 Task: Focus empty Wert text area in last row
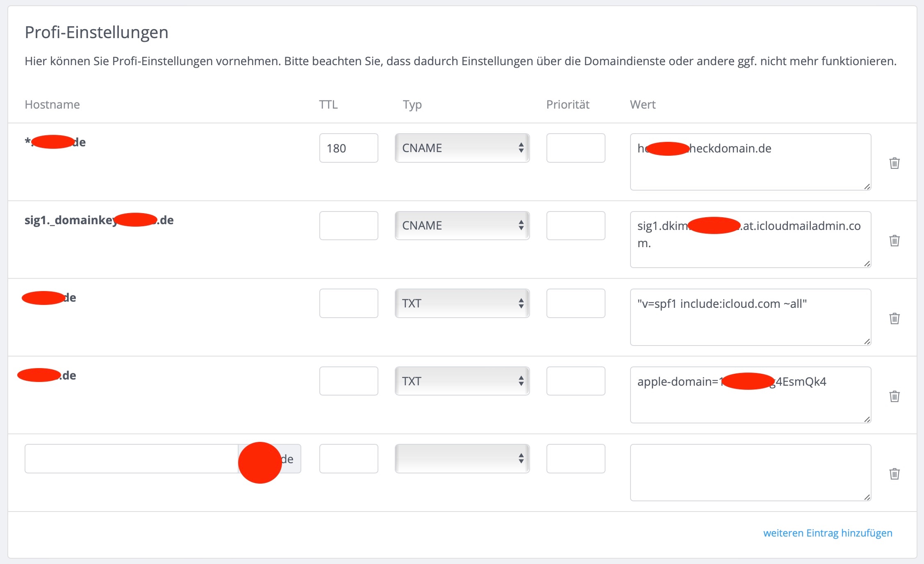point(750,472)
